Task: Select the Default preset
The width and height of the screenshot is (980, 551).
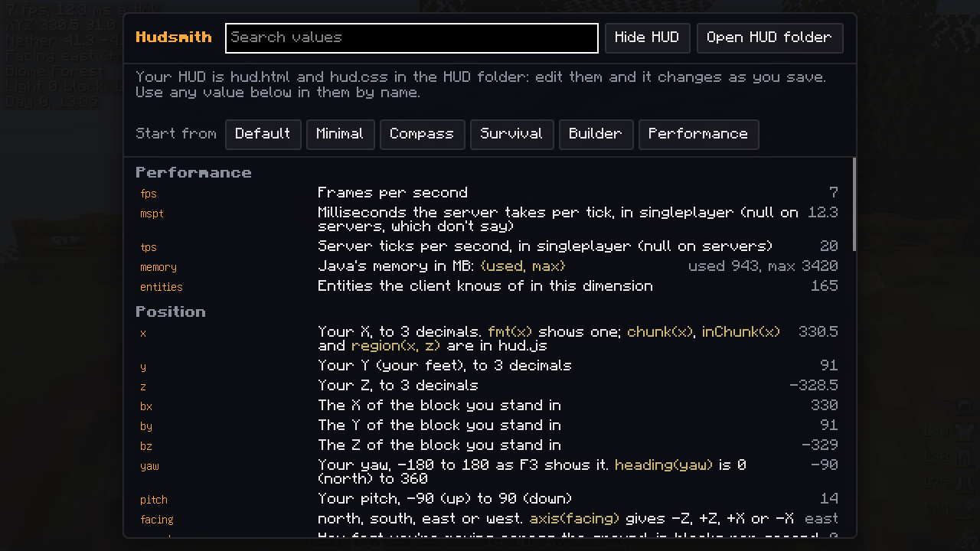Action: click(x=263, y=135)
